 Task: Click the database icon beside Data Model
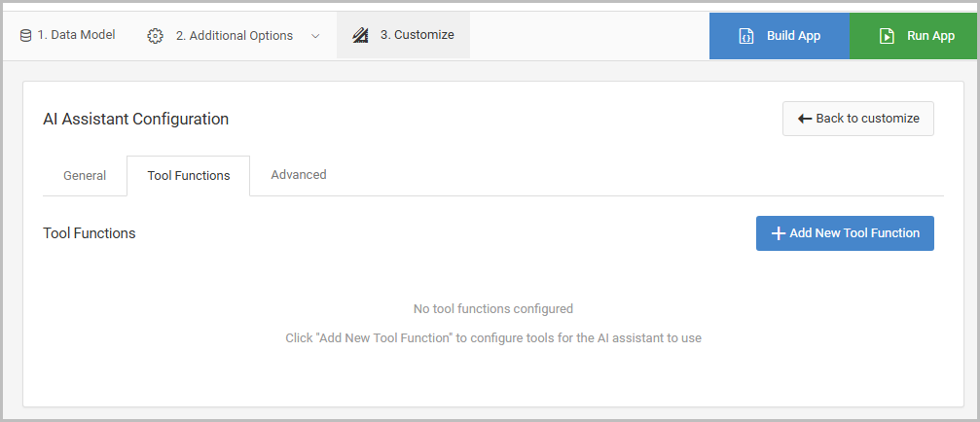(x=25, y=35)
